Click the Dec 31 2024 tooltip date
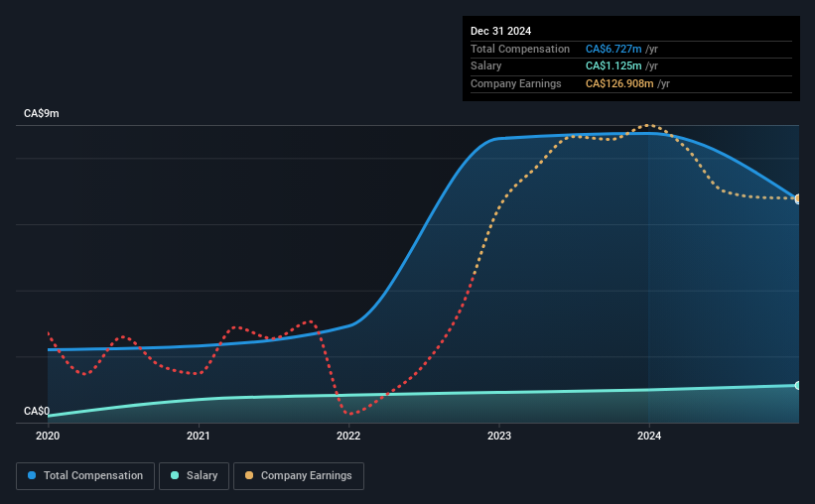 click(500, 31)
